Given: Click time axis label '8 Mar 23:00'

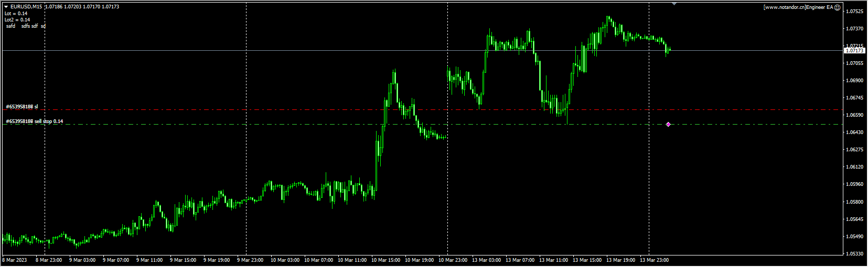Looking at the screenshot, I should [49, 260].
